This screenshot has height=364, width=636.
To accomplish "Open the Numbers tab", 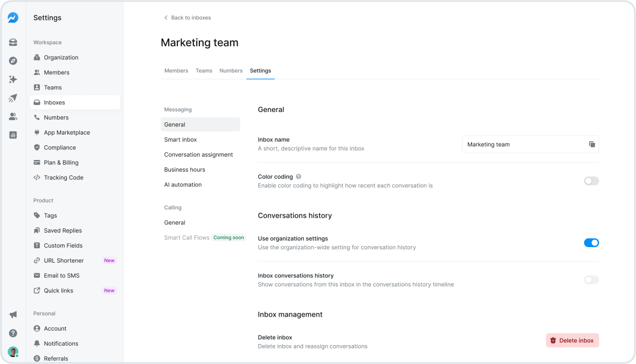I will 231,70.
